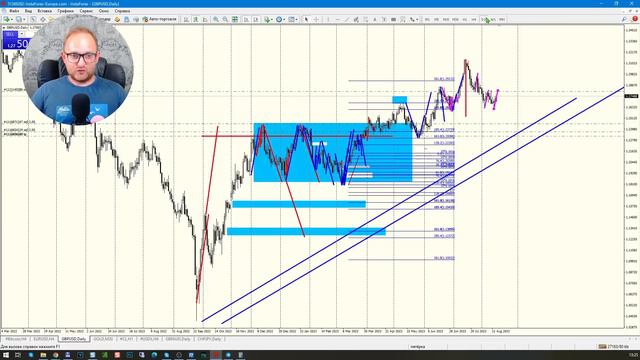Open the Окно menu

[x=104, y=11]
